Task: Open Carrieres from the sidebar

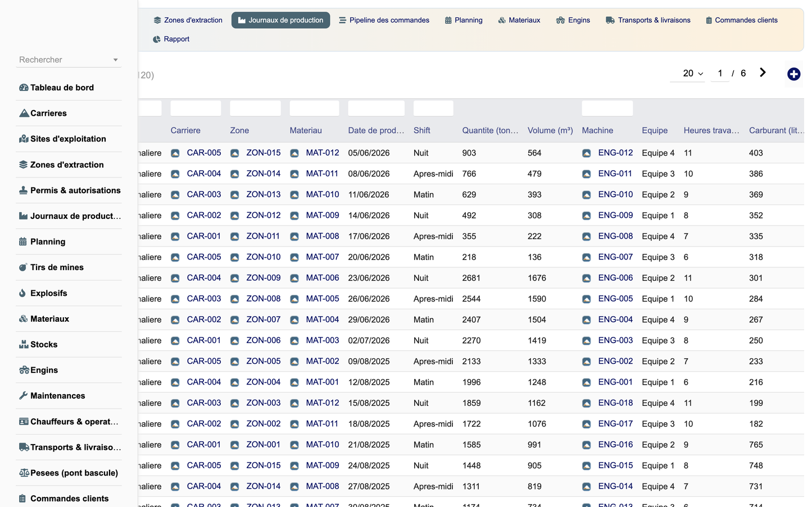Action: pyautogui.click(x=69, y=113)
